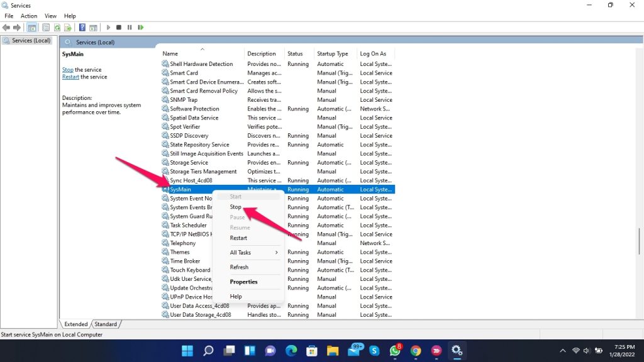Click the Refresh toolbar icon

[x=57, y=28]
